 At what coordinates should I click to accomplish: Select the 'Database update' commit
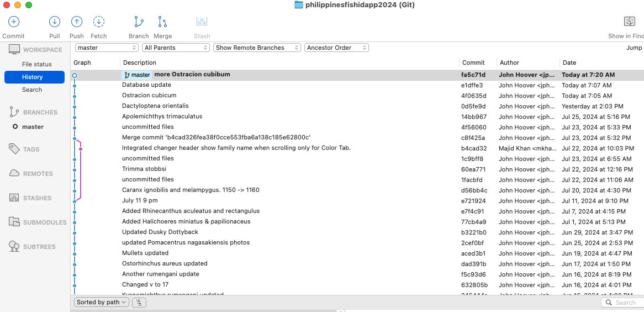pyautogui.click(x=357, y=85)
